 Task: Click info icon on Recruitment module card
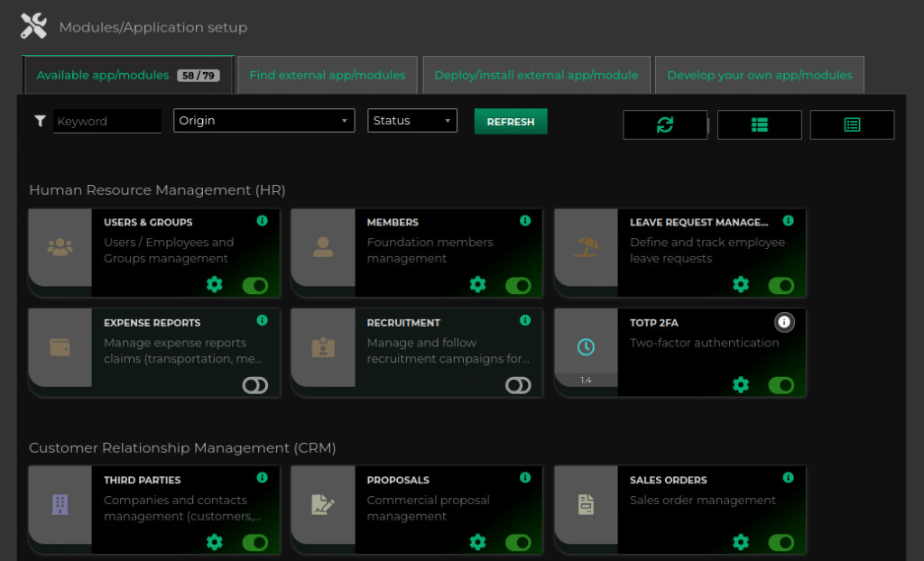pyautogui.click(x=525, y=320)
